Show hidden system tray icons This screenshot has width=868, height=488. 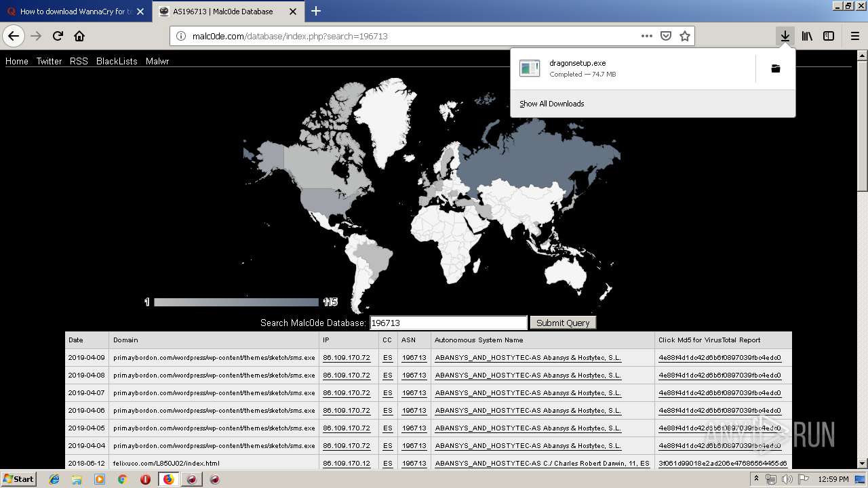pos(756,479)
